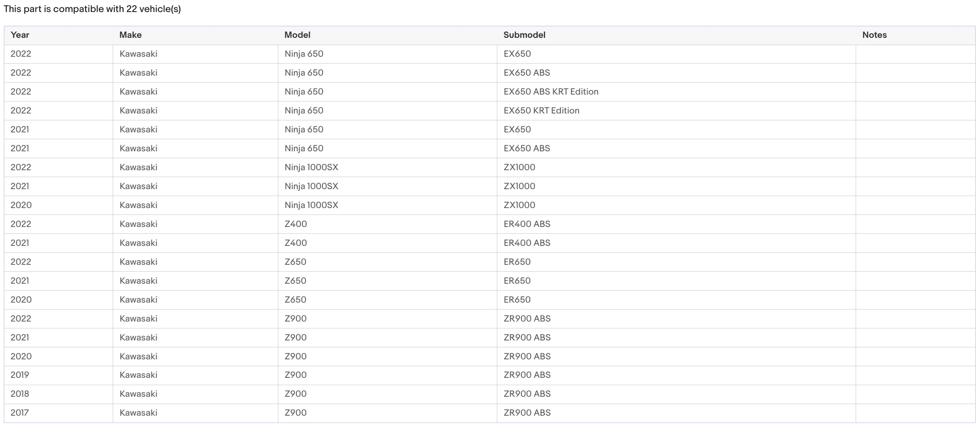Select the EX650 ABS KRT Edition submodel cell

pos(551,92)
